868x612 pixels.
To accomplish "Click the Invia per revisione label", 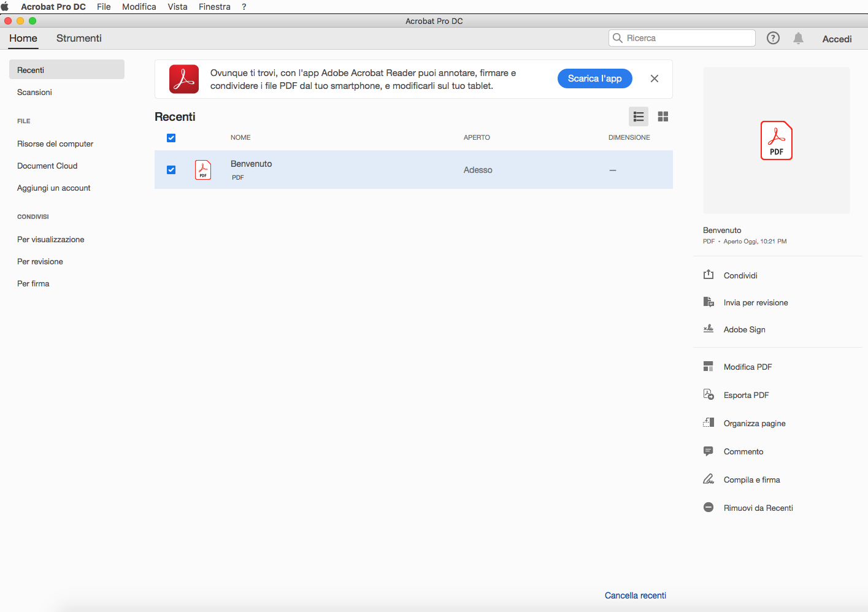I will click(756, 302).
